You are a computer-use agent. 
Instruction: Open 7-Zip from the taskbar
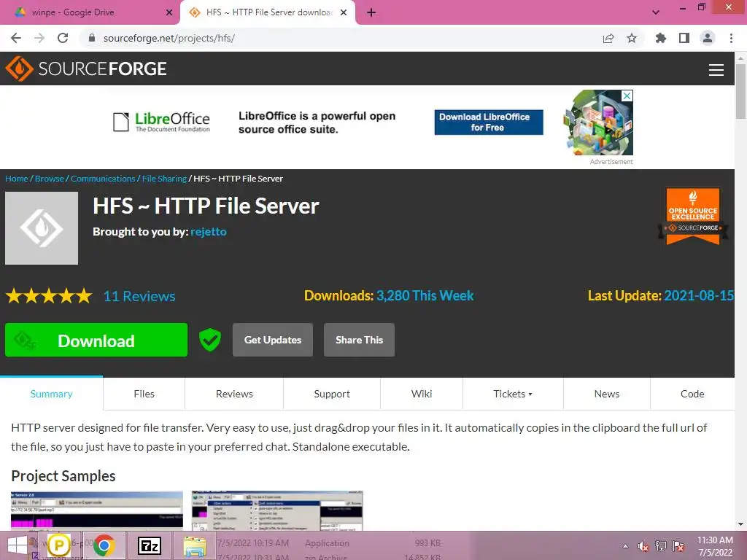[x=149, y=545]
